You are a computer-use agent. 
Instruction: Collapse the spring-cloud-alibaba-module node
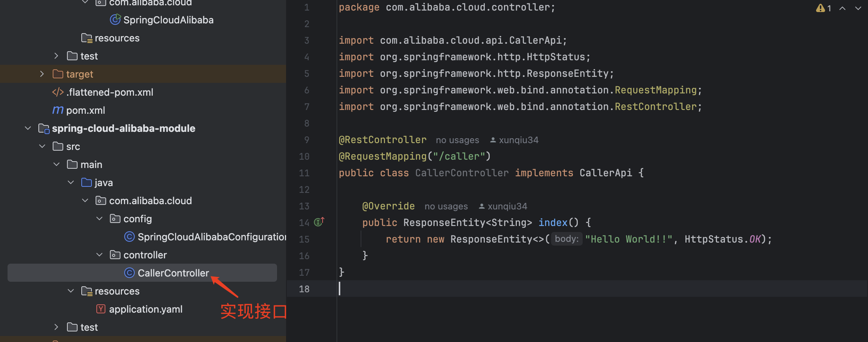coord(27,128)
